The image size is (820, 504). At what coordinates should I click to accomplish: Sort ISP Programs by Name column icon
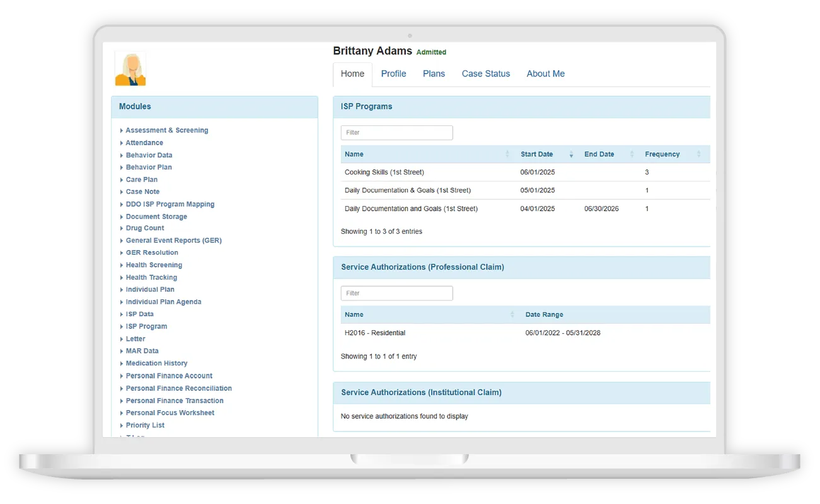pyautogui.click(x=507, y=154)
